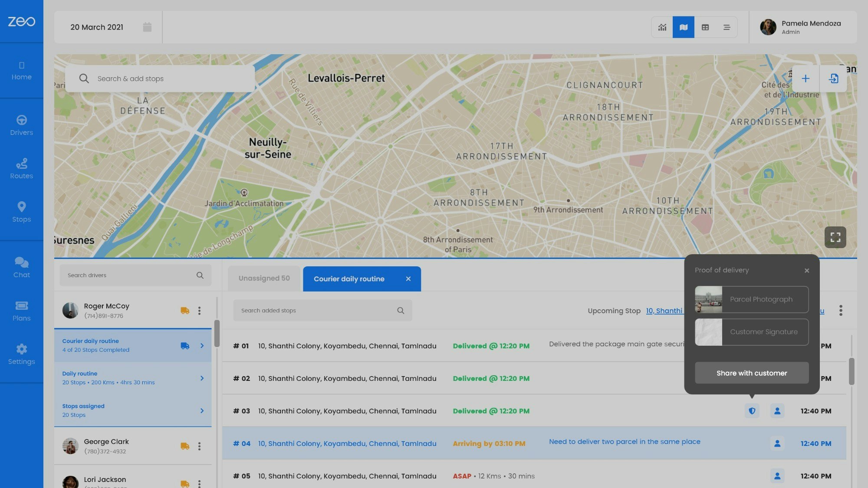This screenshot has width=868, height=488.
Task: Expand the map to fullscreen
Action: (x=835, y=237)
